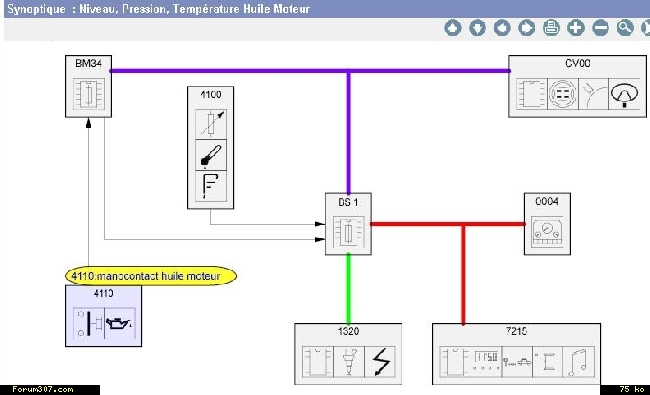
Task: Open the magnifier search tool
Action: click(x=625, y=28)
